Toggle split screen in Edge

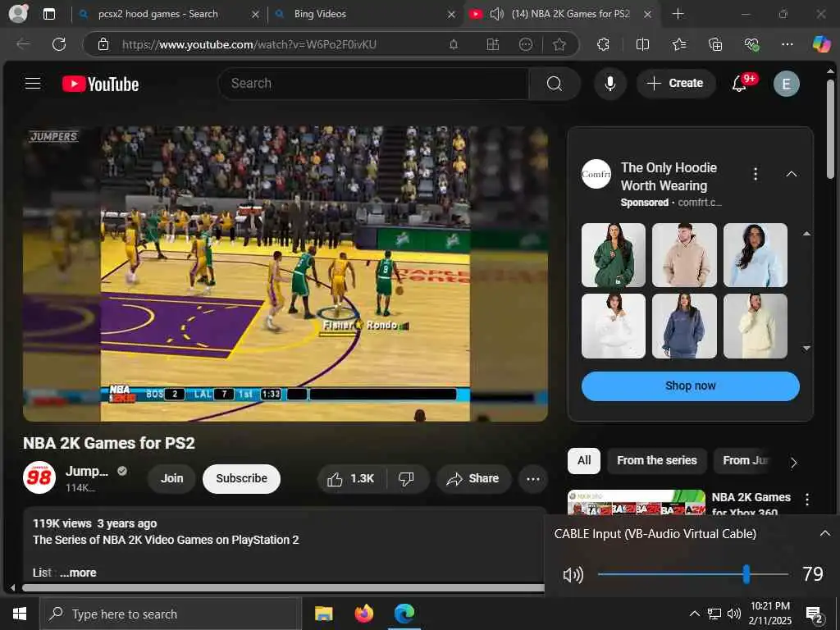click(x=642, y=44)
